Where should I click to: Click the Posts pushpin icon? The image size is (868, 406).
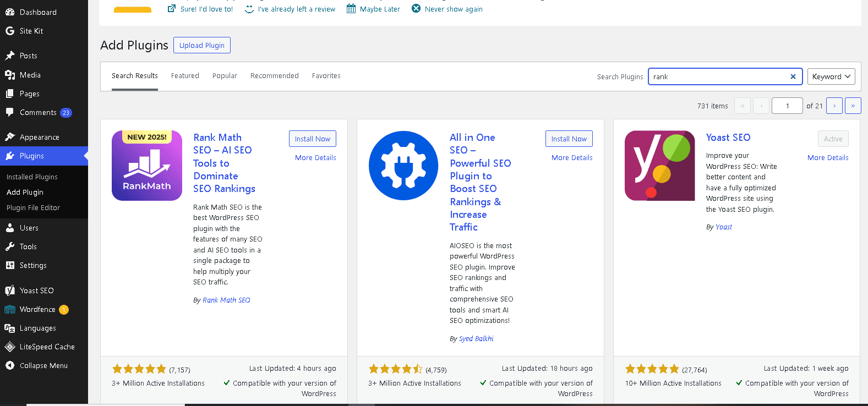point(10,56)
